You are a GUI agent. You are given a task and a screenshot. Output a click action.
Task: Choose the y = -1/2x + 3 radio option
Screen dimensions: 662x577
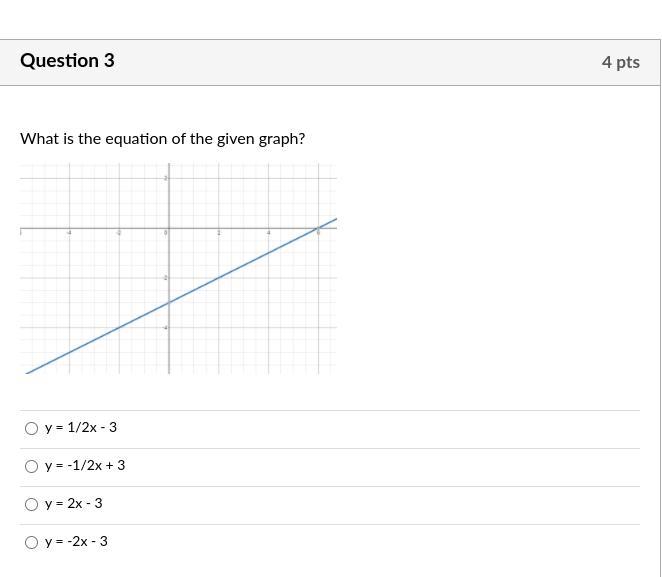pyautogui.click(x=31, y=466)
